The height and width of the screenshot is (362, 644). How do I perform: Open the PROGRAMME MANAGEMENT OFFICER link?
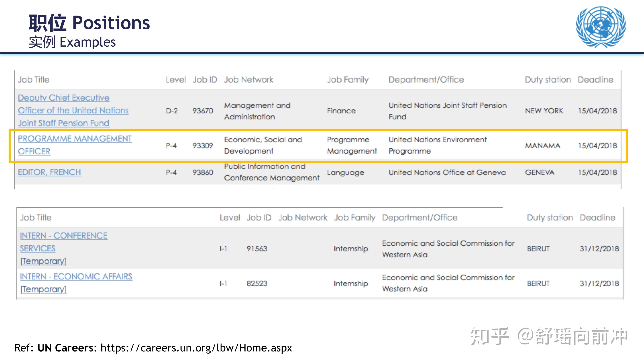pos(75,139)
